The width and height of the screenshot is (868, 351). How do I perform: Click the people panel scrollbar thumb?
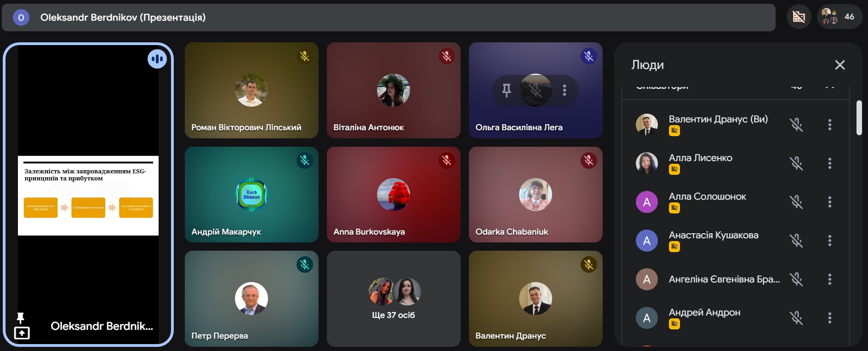pos(859,118)
